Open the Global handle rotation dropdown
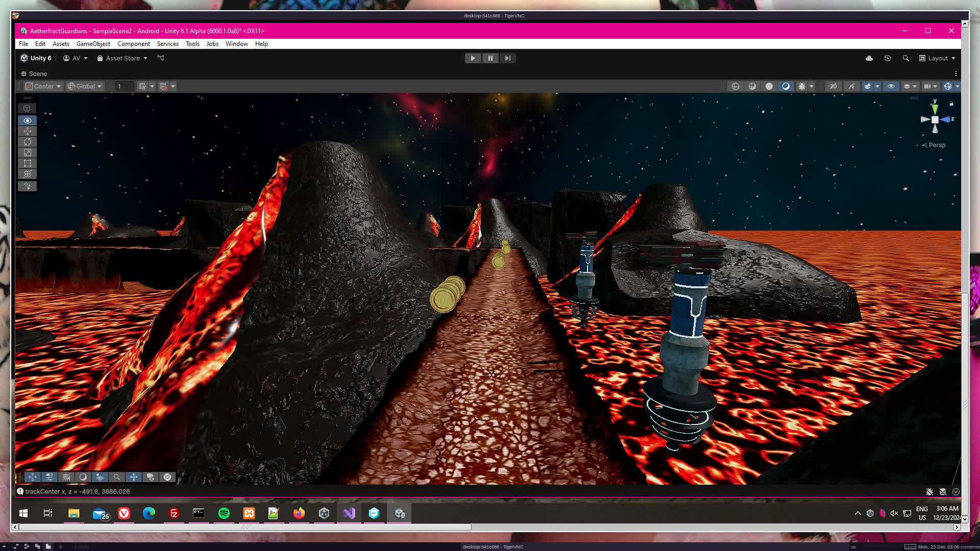The image size is (980, 551). (x=85, y=86)
